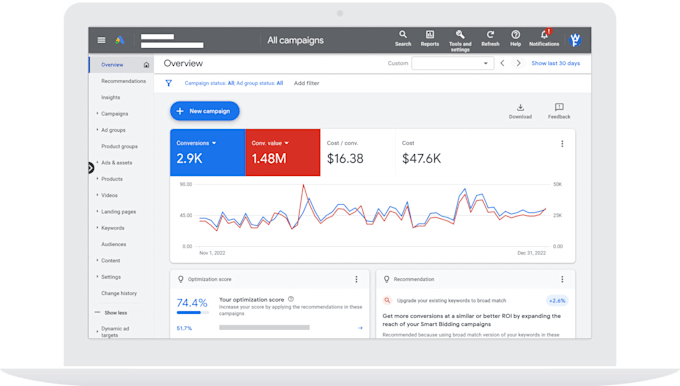The image size is (680, 386).
Task: Click the +2.6% recommendation badge
Action: click(557, 301)
